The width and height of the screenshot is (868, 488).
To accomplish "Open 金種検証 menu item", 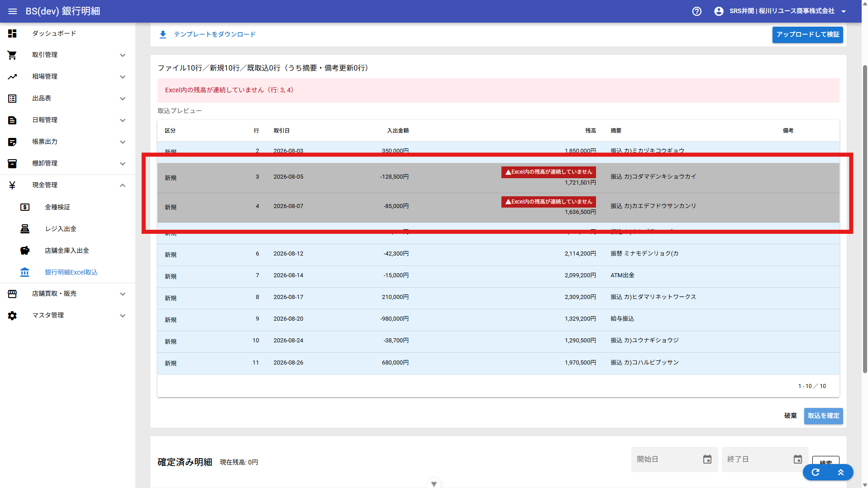I will pyautogui.click(x=67, y=207).
